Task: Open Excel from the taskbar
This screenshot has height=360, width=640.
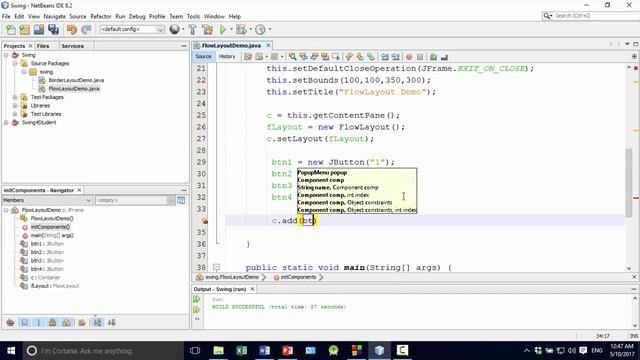Action: [x=241, y=351]
